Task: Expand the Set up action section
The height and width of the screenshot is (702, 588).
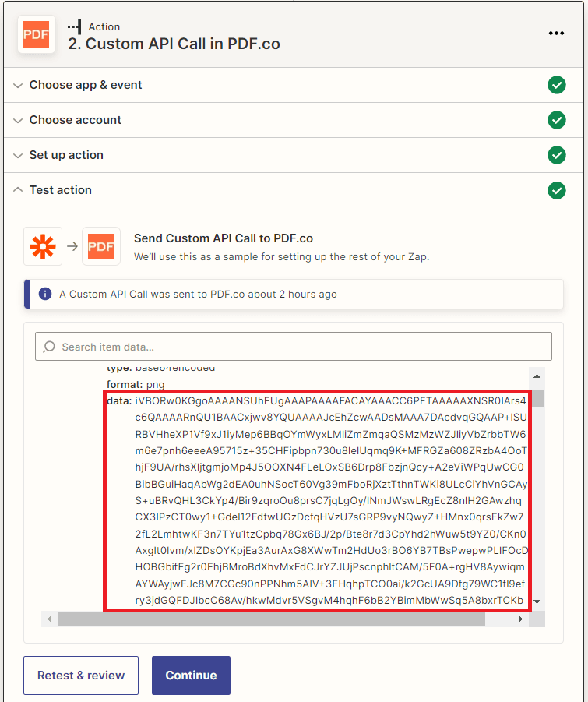Action: pos(66,155)
